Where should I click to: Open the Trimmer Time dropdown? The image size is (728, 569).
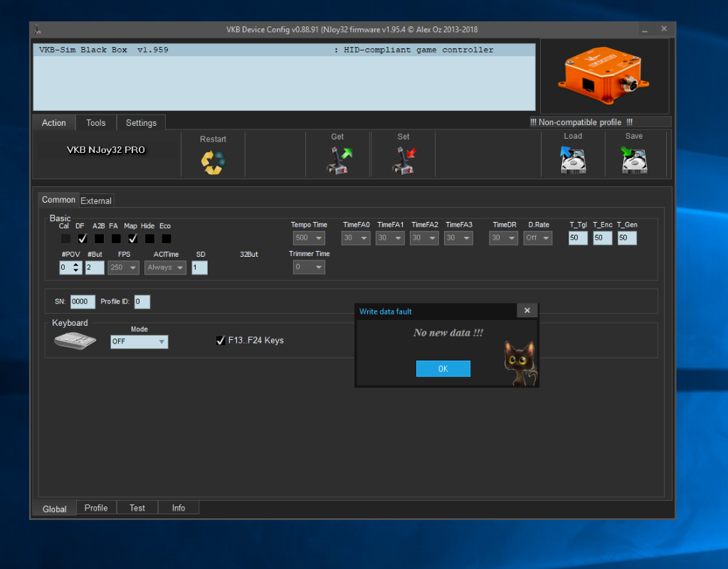309,267
